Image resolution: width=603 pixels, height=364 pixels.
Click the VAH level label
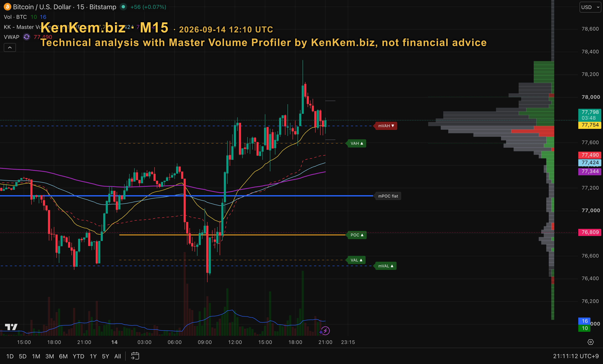click(357, 143)
